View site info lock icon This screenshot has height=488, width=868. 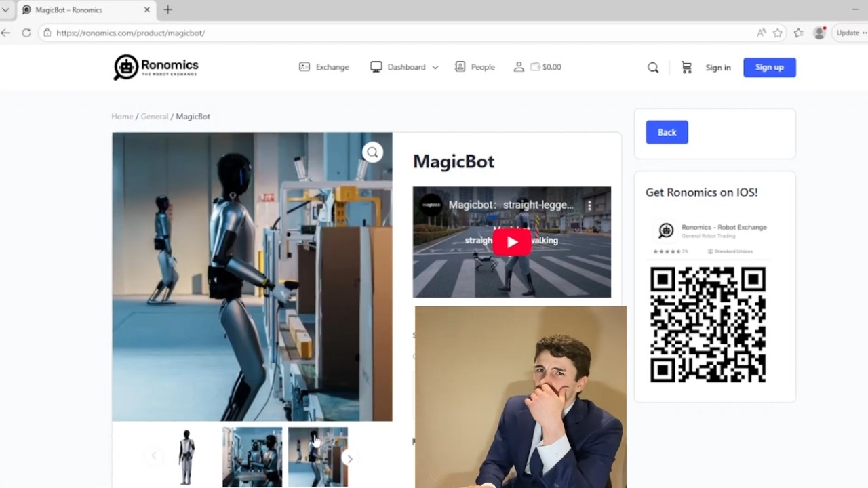(x=47, y=33)
